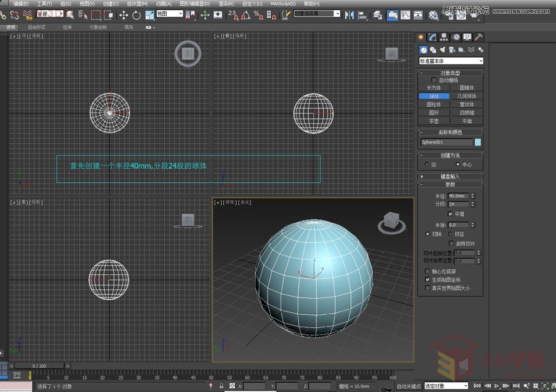Open the 标准基本体 dropdown
The image size is (556, 392).
point(481,60)
